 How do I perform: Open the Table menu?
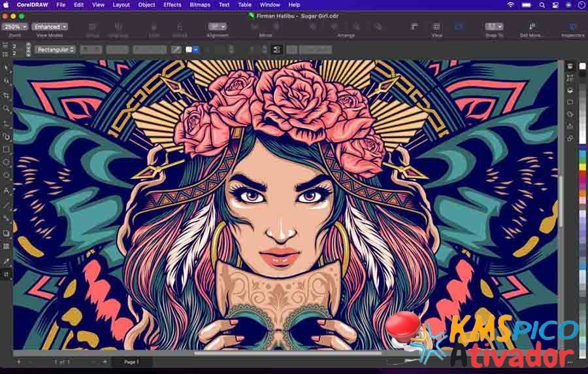click(244, 5)
